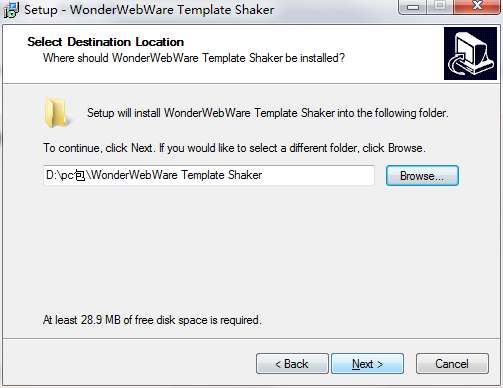Screen dimensions: 503x388
Task: Click the installer computer image in header
Action: 470,54
